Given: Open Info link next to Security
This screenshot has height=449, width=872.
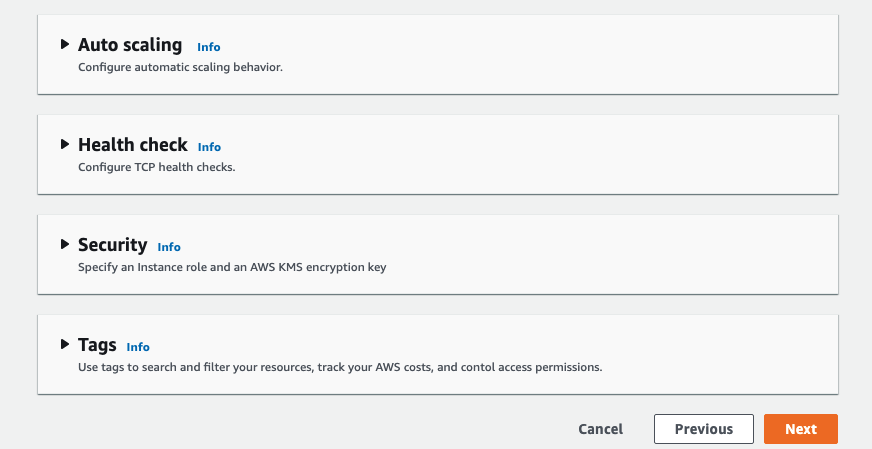Looking at the screenshot, I should point(169,247).
